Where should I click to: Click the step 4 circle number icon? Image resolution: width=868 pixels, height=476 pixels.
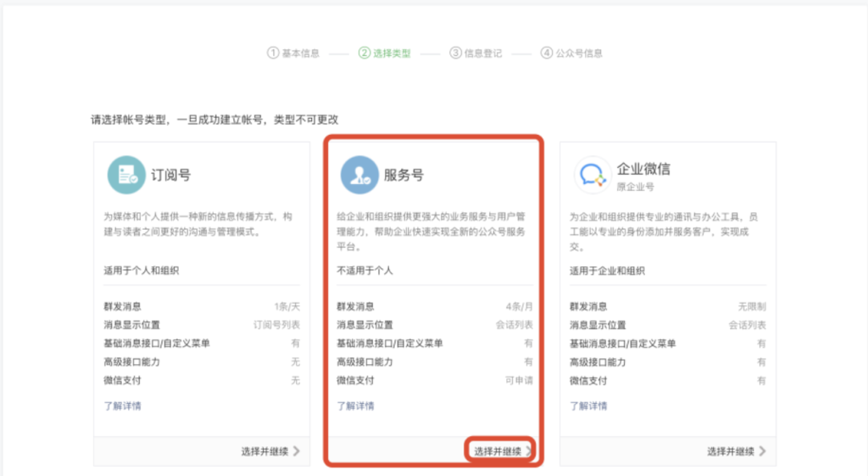(x=548, y=53)
